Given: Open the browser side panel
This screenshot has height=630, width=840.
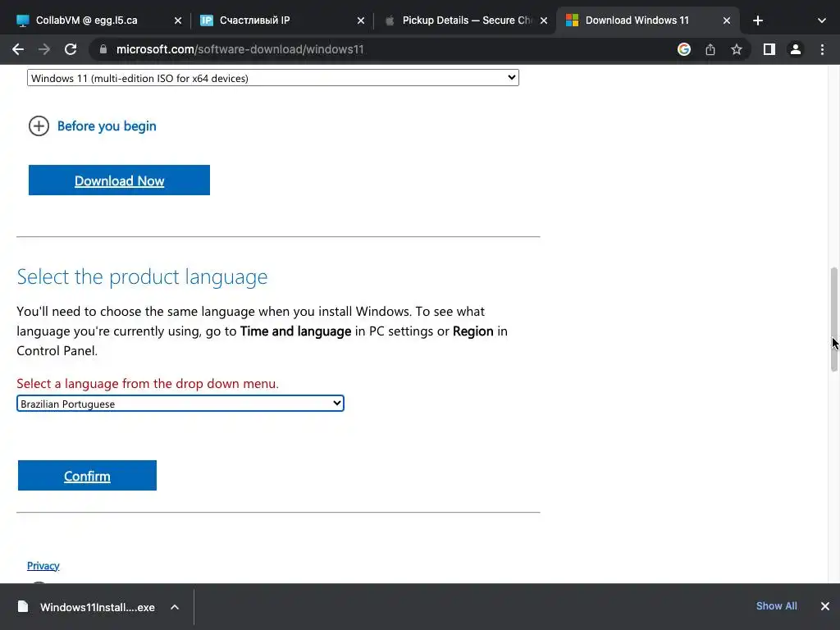Looking at the screenshot, I should click(769, 49).
